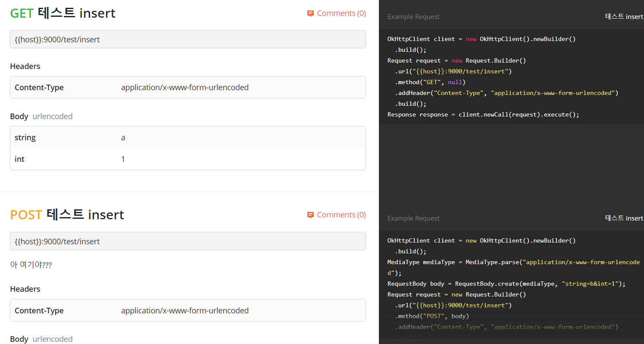Click the description text 아 여기야???

31,265
